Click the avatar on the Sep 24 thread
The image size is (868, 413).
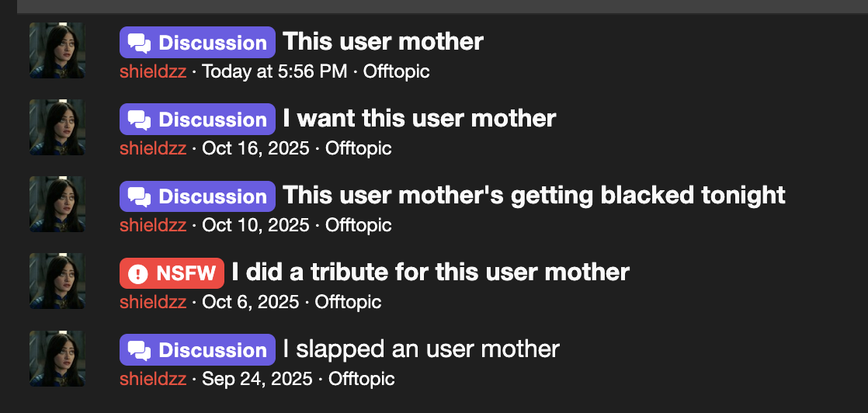(x=57, y=358)
